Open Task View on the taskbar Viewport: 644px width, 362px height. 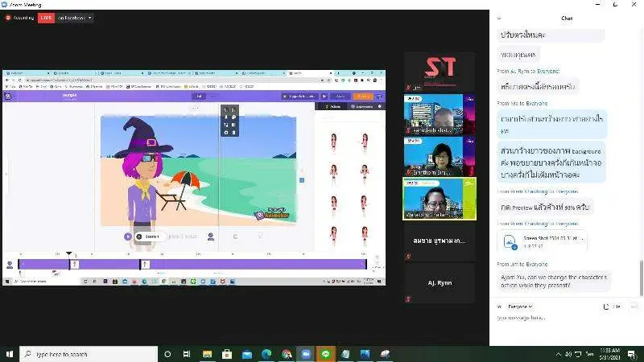point(188,354)
